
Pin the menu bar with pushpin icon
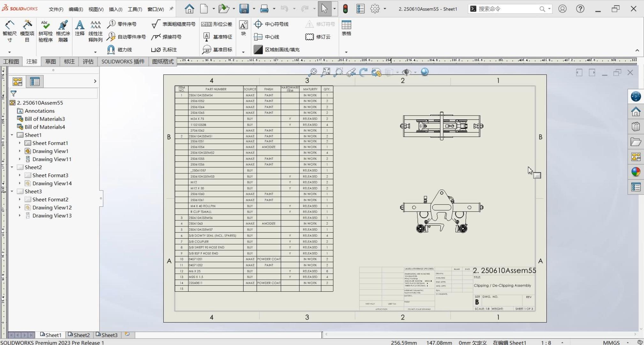coord(171,9)
